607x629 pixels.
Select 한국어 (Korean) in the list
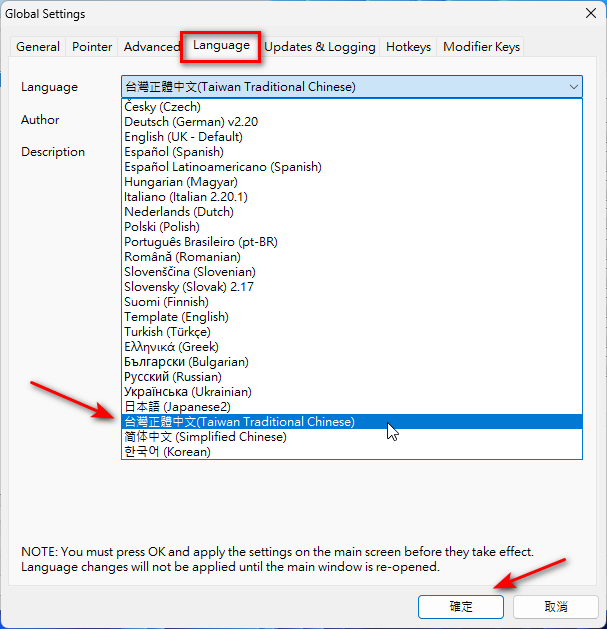(167, 452)
